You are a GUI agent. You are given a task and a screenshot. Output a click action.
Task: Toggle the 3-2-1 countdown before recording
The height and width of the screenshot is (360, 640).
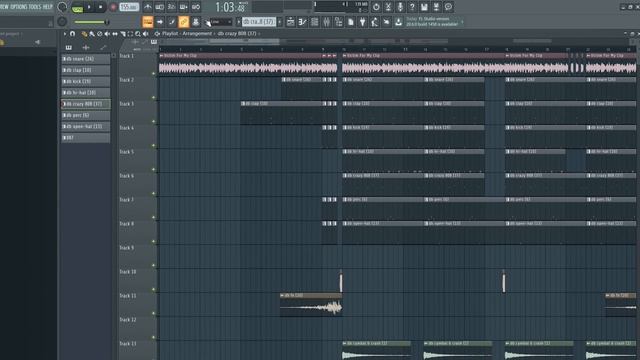coord(171,7)
